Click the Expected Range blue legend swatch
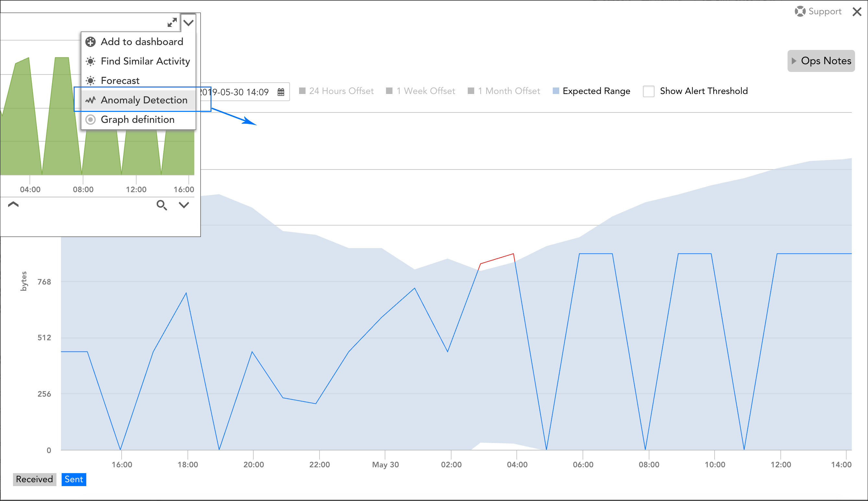Viewport: 868px width, 501px height. [556, 91]
